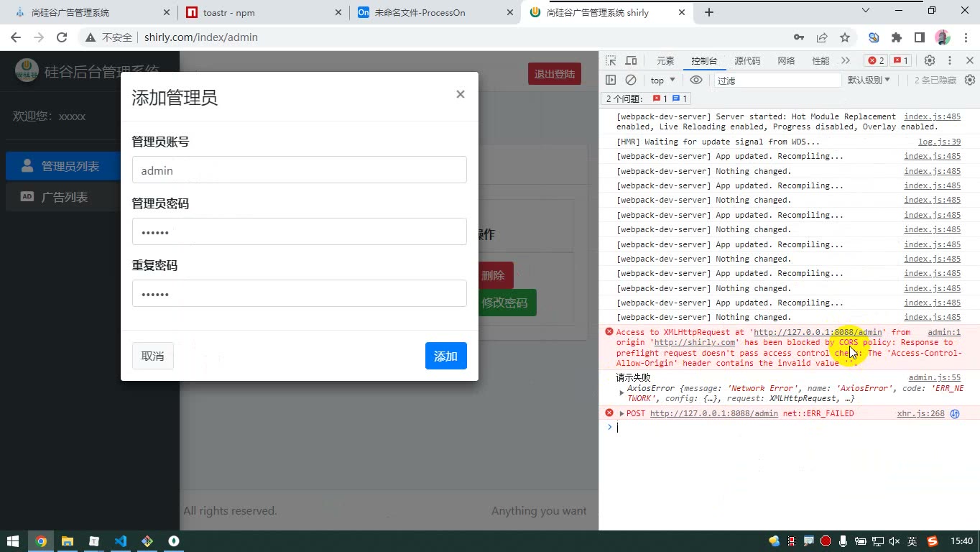Toggle the Chrome side panel icon
Screen dimensions: 980x552
920,37
